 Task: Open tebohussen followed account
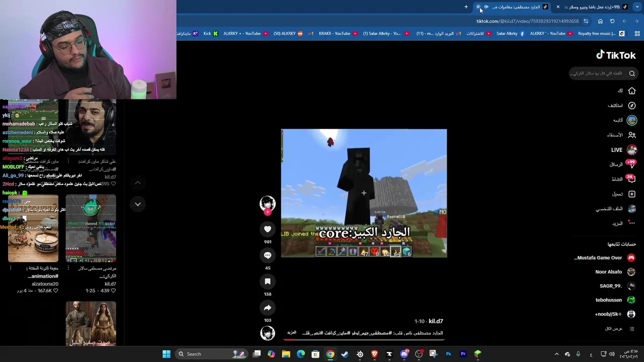pos(615,300)
